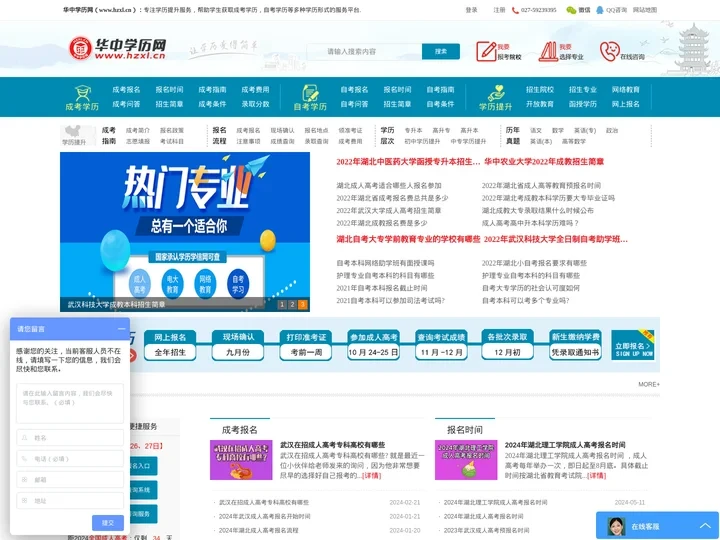Open list item 2023年武汉成人高考预报名时间
The width and height of the screenshot is (720, 540).
coord(486,530)
